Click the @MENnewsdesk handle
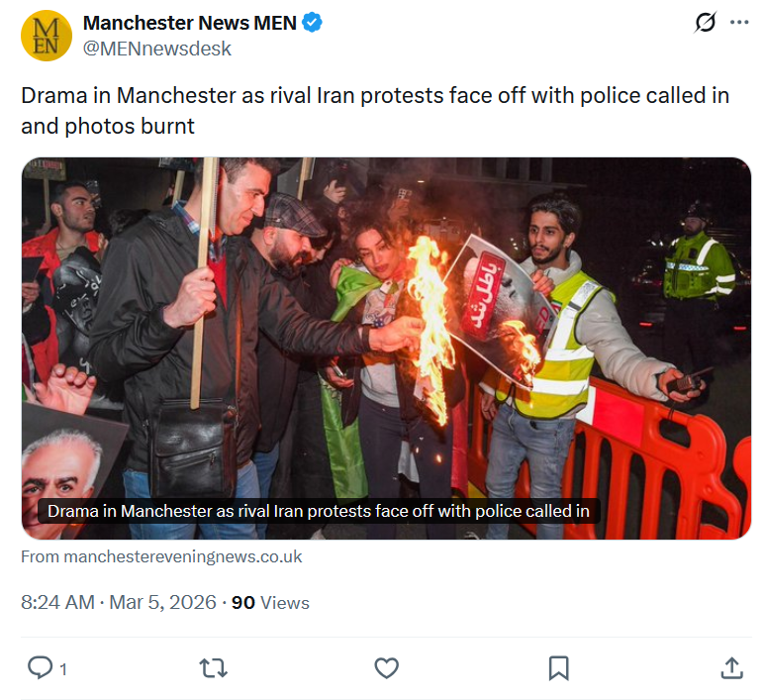 pos(156,49)
